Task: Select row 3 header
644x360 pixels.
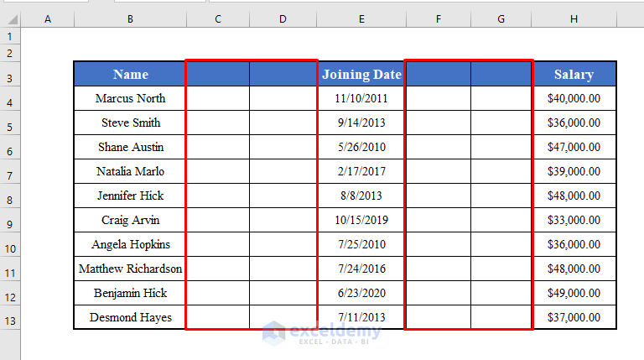Action: [10, 78]
